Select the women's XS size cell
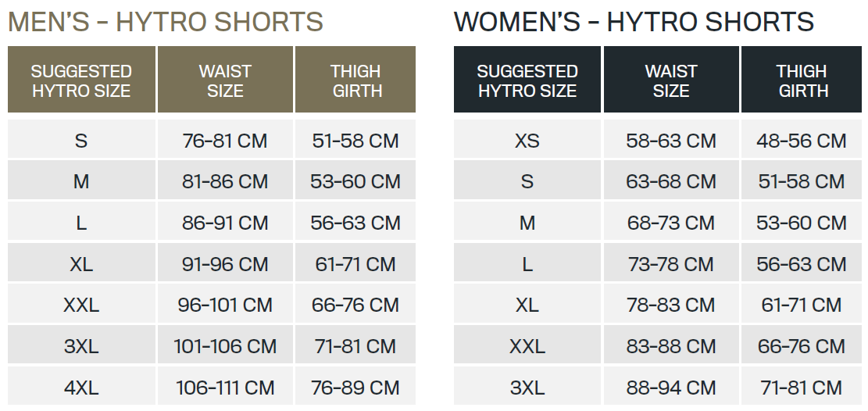This screenshot has width=868, height=411. (x=527, y=141)
